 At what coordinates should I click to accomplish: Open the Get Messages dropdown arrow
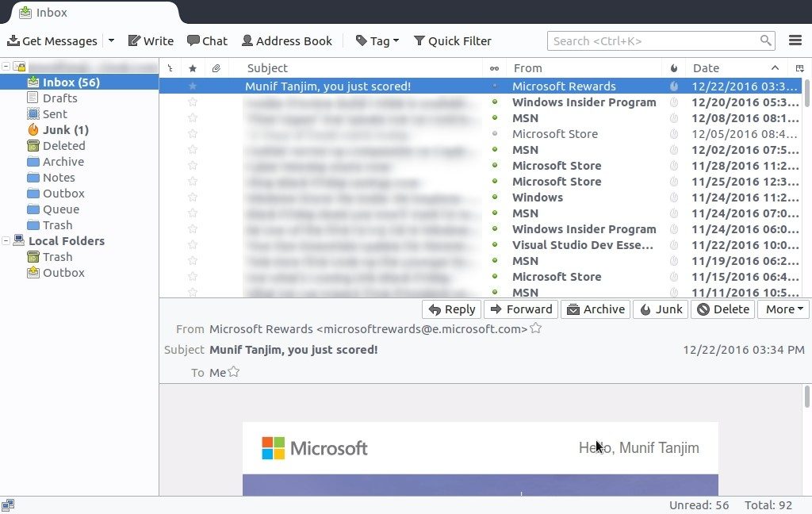[x=111, y=40]
